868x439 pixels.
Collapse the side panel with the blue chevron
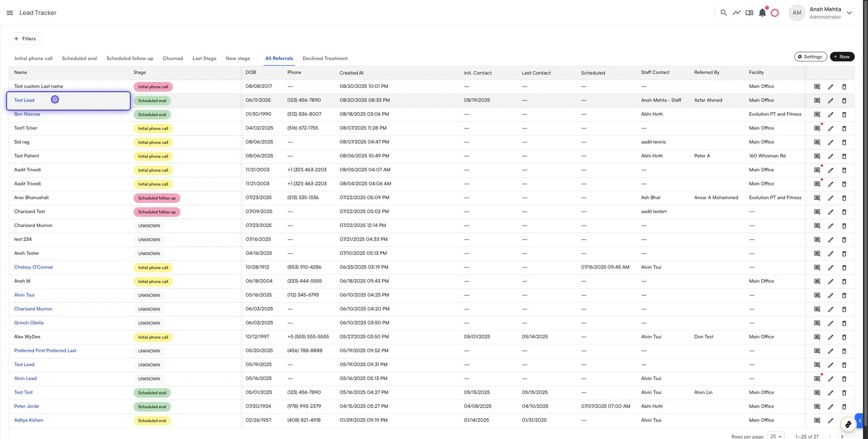tap(860, 421)
